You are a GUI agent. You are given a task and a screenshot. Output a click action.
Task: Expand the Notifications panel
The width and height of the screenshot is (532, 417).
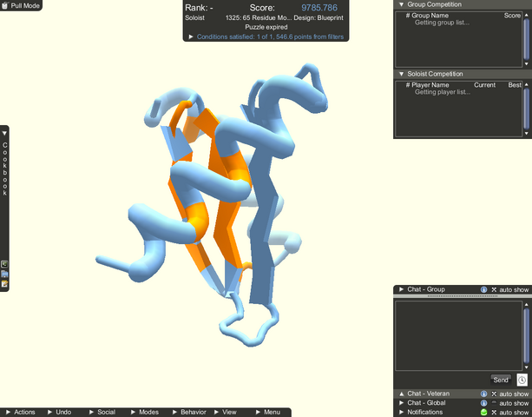[402, 412]
